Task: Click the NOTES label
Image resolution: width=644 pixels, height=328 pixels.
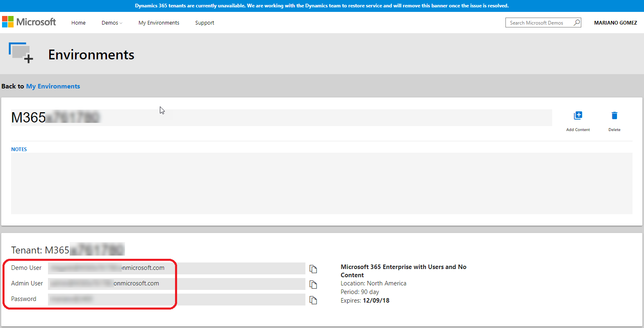Action: tap(19, 149)
